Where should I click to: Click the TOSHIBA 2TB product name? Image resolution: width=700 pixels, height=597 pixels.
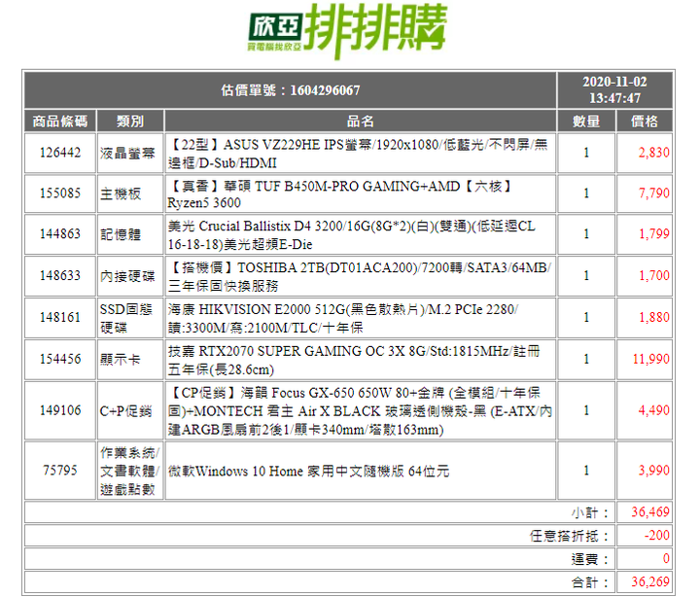point(361,276)
